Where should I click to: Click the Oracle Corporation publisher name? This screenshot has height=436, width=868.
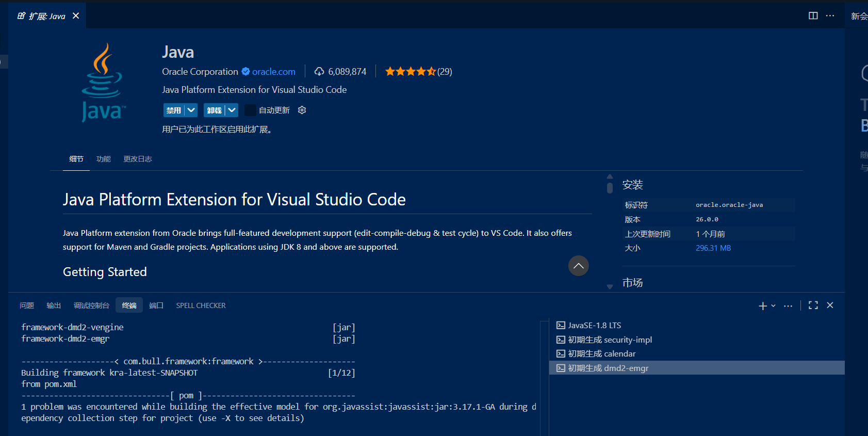click(200, 72)
